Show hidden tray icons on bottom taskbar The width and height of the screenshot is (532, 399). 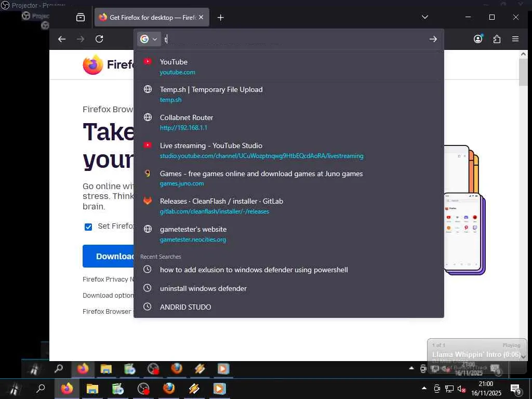coord(424,389)
